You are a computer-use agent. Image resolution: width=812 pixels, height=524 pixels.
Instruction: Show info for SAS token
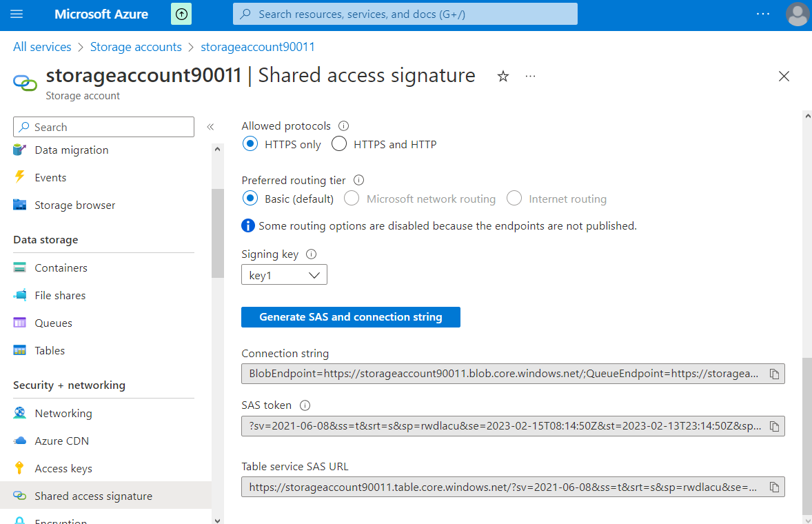click(x=305, y=405)
